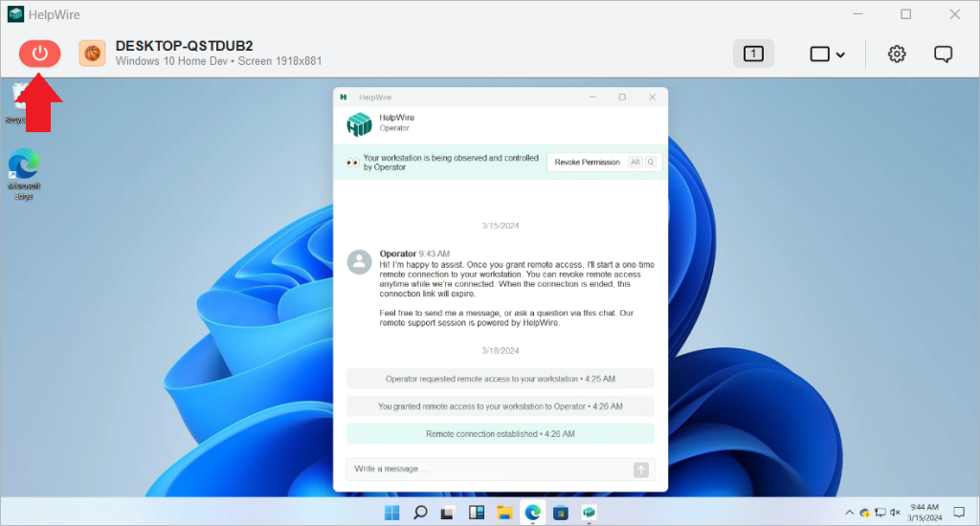Open remote taskbar search magnifier
Screen dimensions: 980x526
(420, 513)
